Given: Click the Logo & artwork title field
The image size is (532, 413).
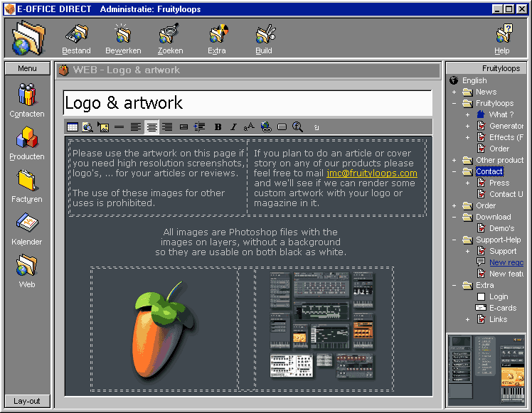Looking at the screenshot, I should click(x=247, y=103).
